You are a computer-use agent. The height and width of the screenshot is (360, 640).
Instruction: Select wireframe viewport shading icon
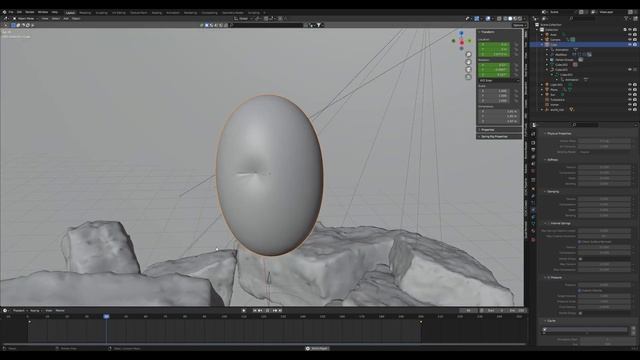(505, 18)
